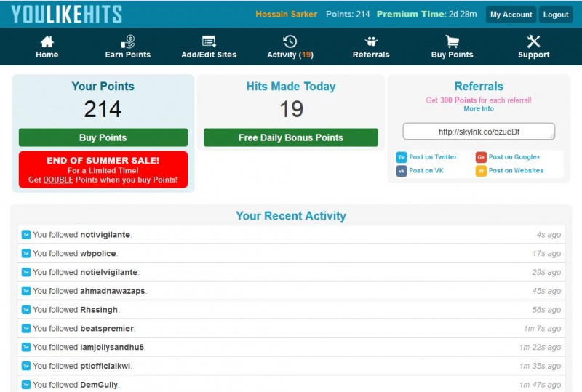Click Twitter icon in DemGully activity row
Image resolution: width=582 pixels, height=392 pixels.
tap(26, 385)
